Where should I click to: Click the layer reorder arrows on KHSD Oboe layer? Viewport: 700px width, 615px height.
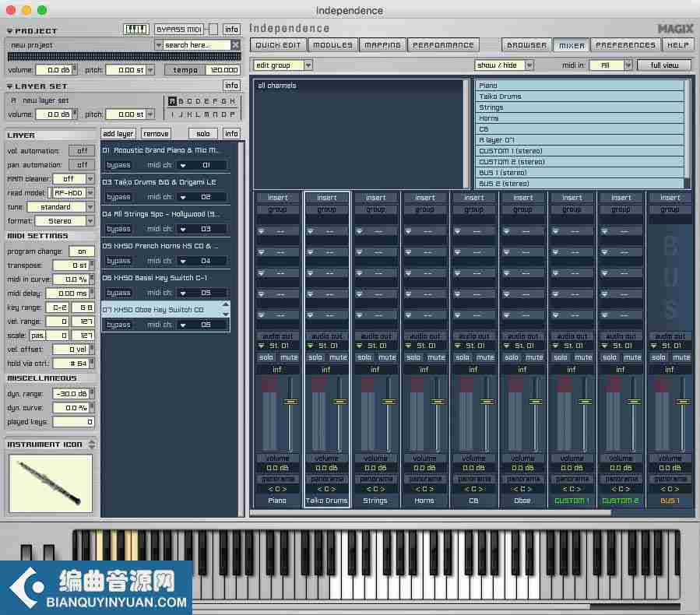click(226, 309)
